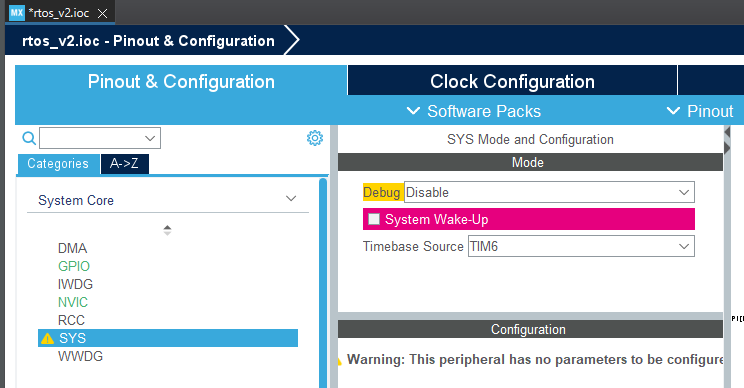Select the Categories tab

point(58,164)
